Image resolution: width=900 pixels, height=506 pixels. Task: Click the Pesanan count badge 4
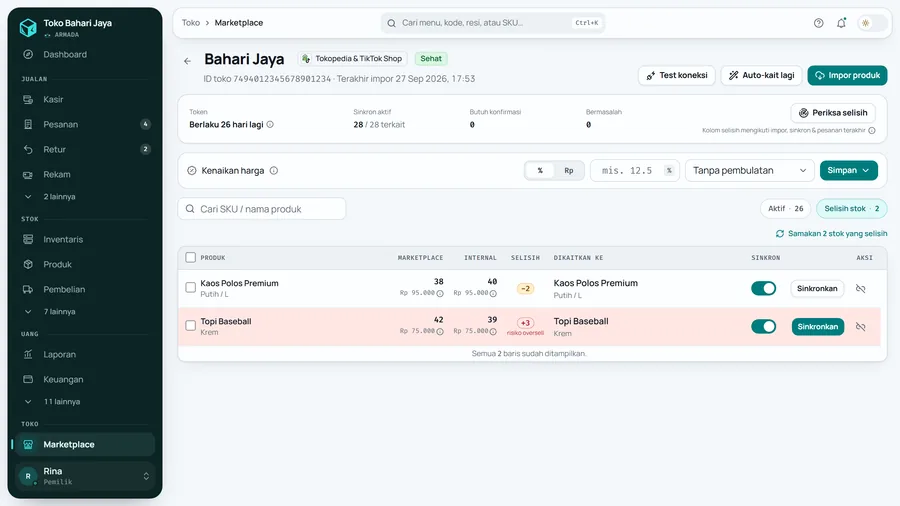click(145, 124)
